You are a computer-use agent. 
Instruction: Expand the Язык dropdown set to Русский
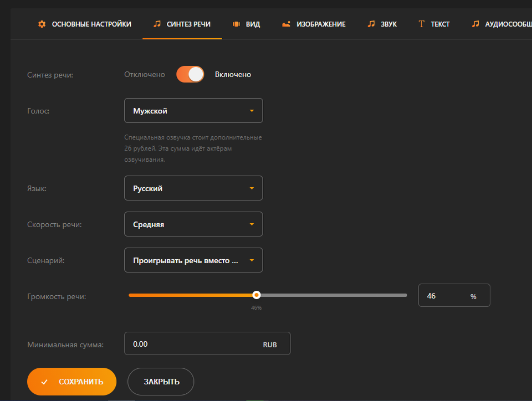coord(193,188)
